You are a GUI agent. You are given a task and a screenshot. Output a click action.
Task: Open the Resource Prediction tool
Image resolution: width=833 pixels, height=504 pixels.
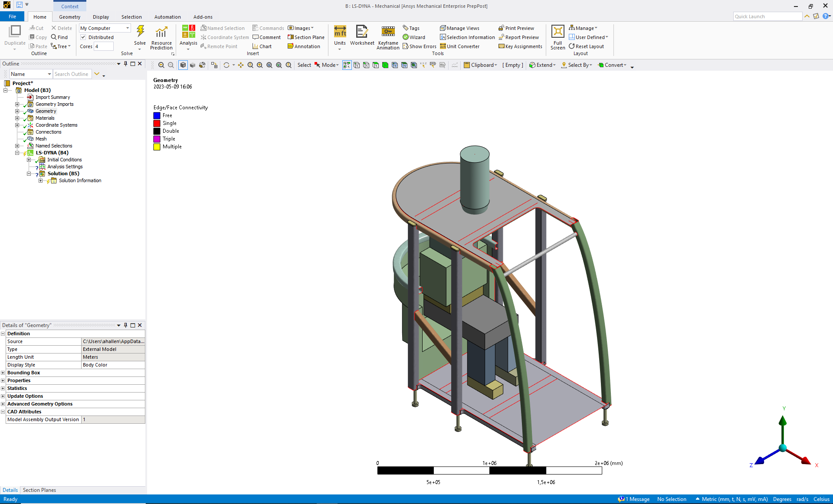161,33
